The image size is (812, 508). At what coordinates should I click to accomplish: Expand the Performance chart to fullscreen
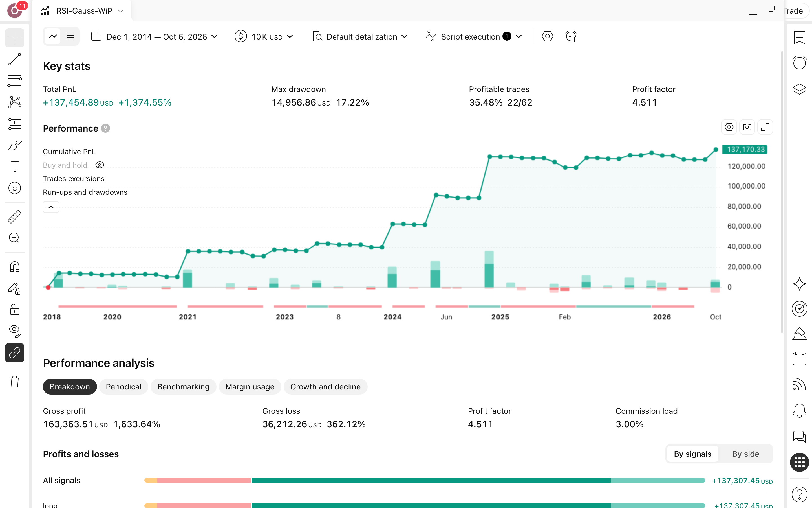[765, 127]
